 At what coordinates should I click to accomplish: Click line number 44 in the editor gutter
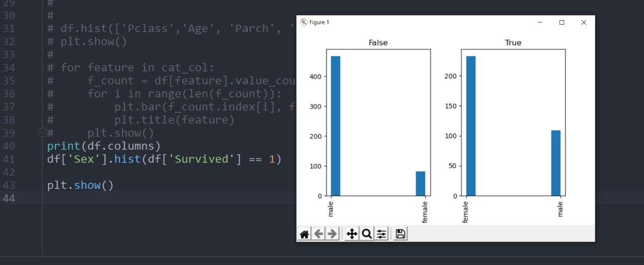9,198
